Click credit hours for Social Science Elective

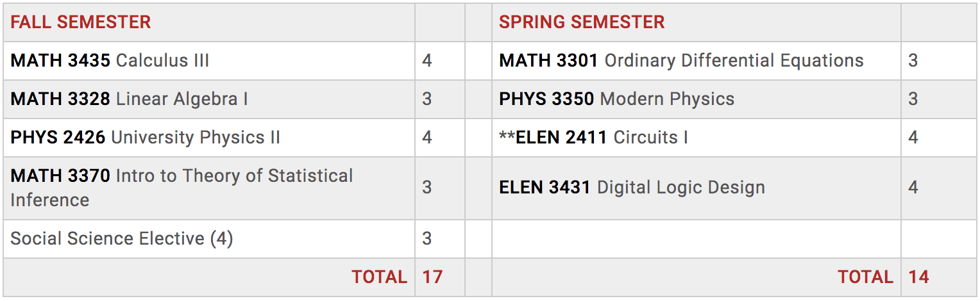point(427,239)
